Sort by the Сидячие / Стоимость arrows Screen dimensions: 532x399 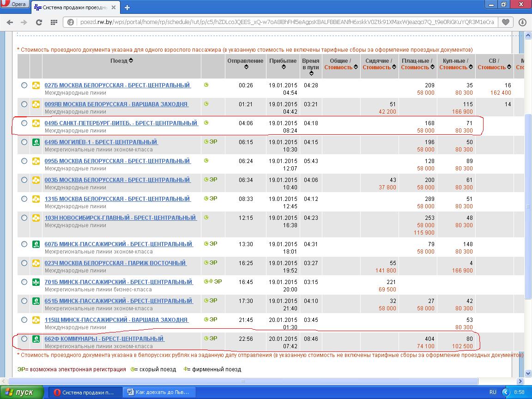click(x=394, y=67)
